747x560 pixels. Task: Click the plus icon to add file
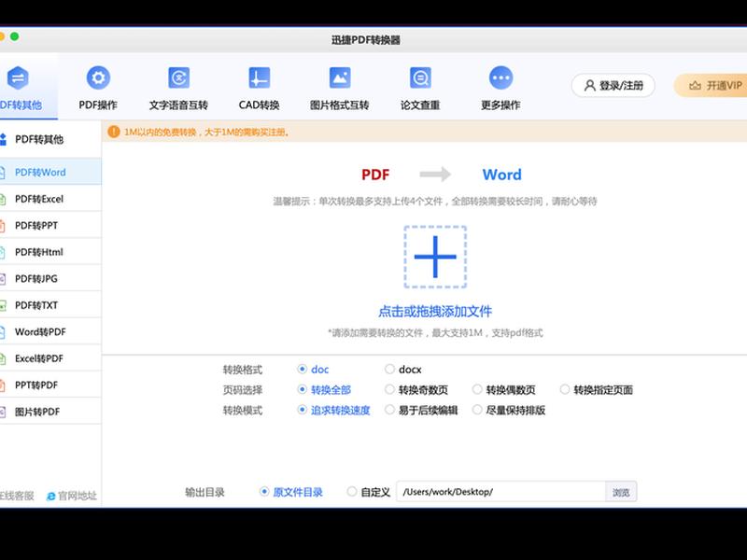coord(435,257)
